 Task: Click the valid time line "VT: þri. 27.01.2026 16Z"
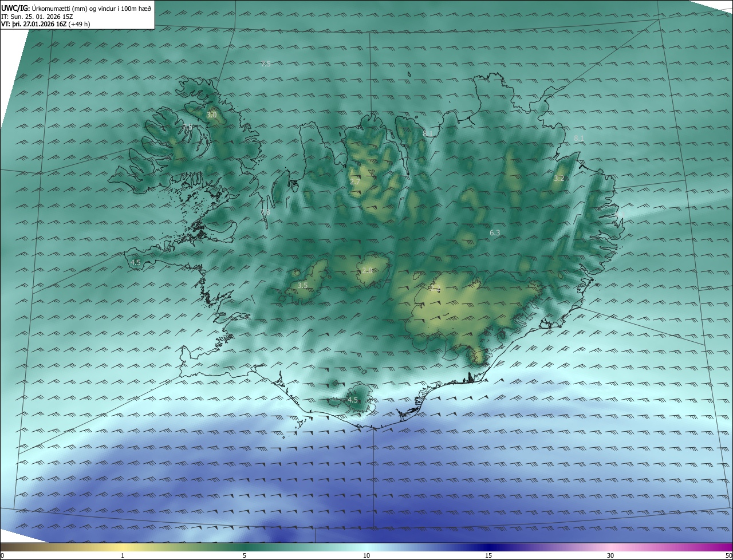(x=34, y=24)
